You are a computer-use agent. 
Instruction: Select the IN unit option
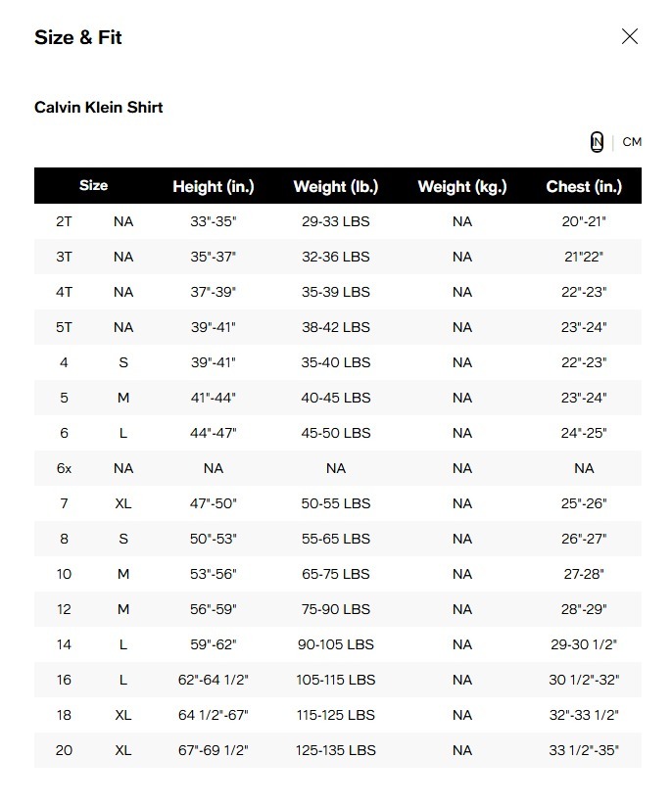pos(597,142)
